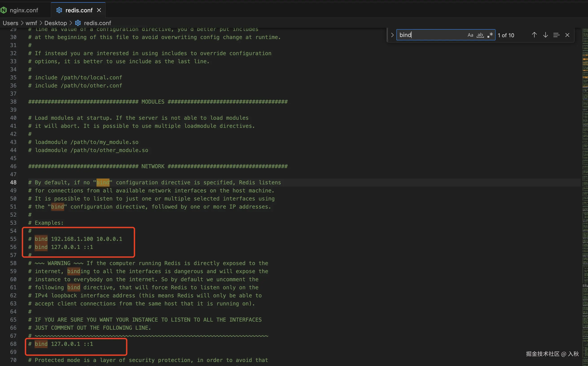Toggle Find in Selection icon
Viewport: 588px width, 366px height.
556,35
